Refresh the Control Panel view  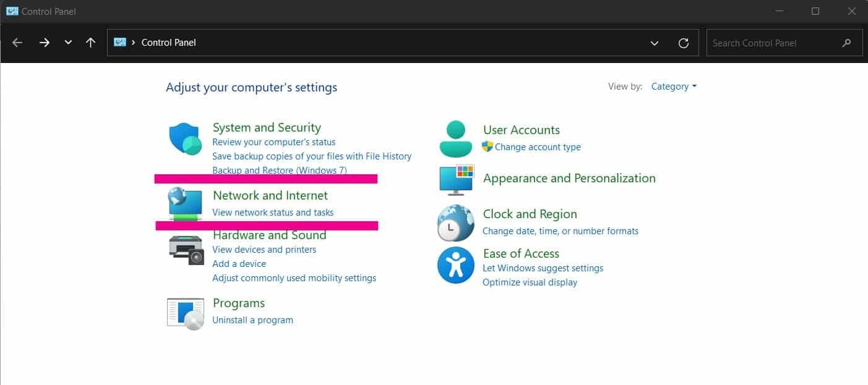pos(684,43)
